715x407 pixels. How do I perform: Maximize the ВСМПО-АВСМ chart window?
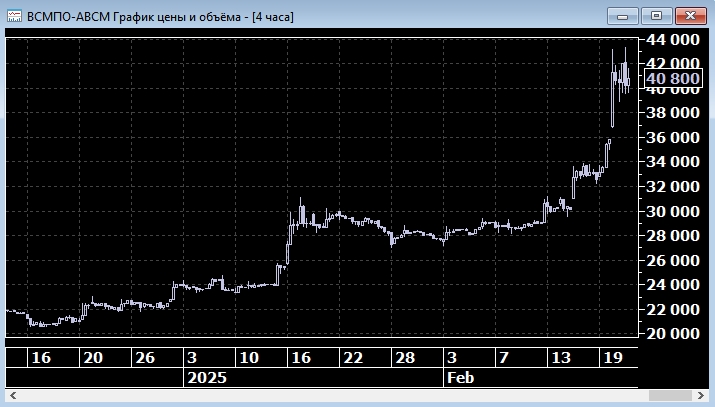click(655, 16)
